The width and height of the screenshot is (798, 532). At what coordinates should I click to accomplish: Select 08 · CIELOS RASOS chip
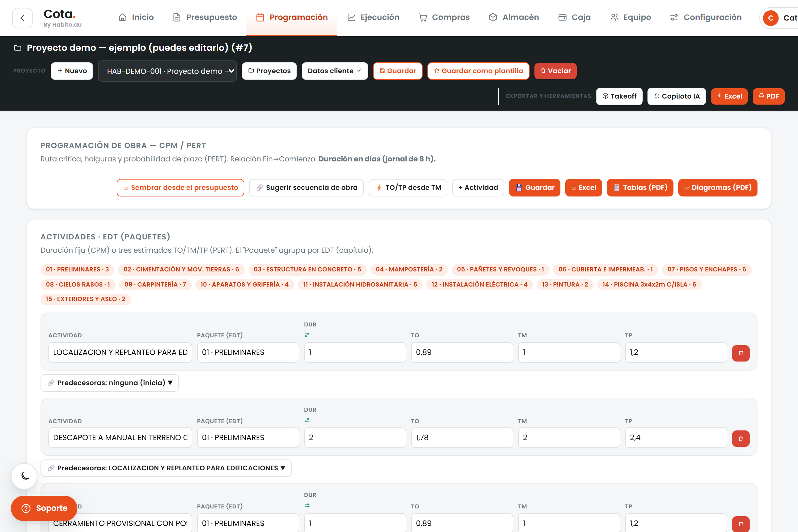(78, 285)
